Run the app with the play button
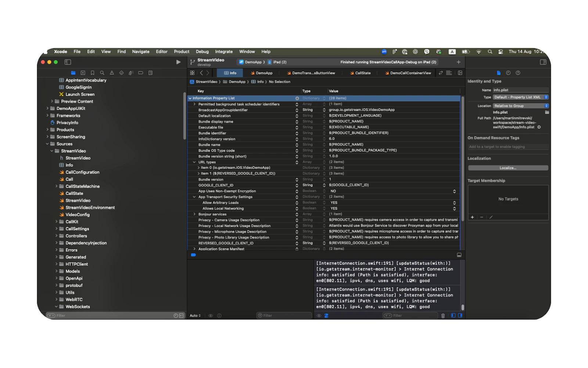The image size is (588, 368). (178, 62)
